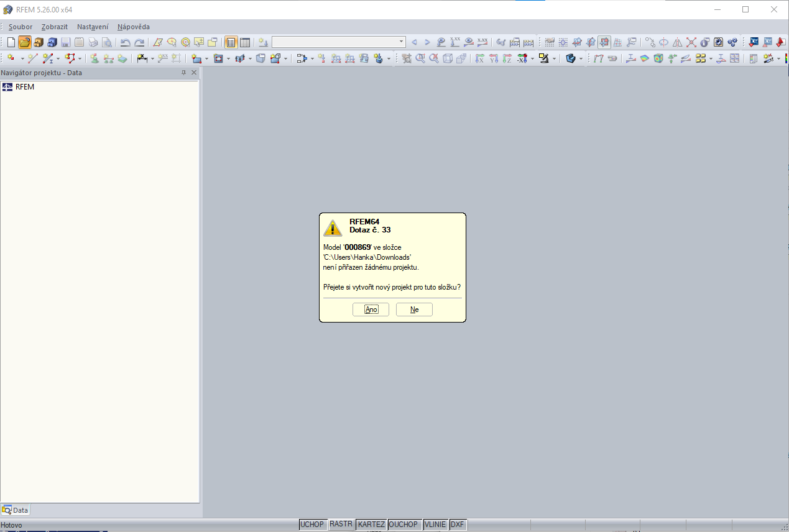Expand dropdown beside microscope display icon

(x=554, y=58)
